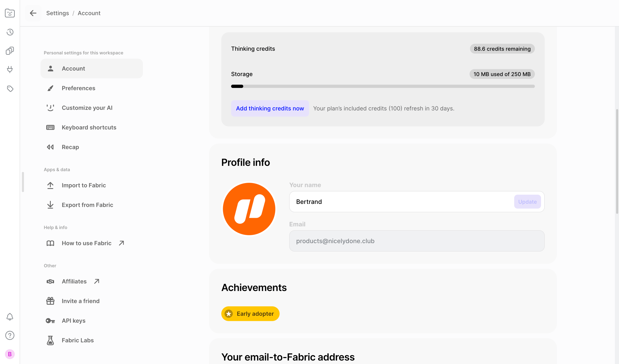The image size is (619, 364).
Task: Open Fabric Labs page
Action: 92,340
